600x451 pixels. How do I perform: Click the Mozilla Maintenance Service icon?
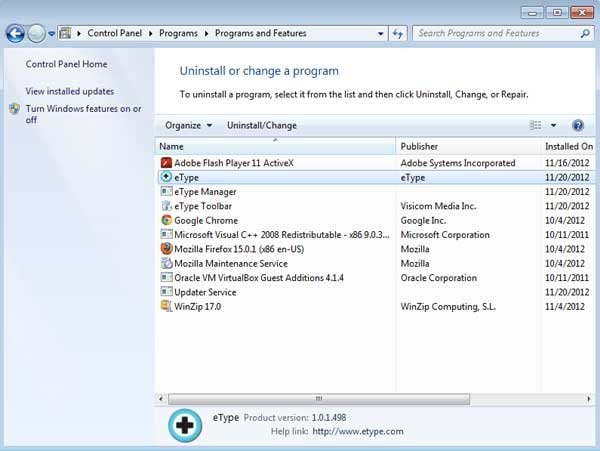[x=166, y=263]
